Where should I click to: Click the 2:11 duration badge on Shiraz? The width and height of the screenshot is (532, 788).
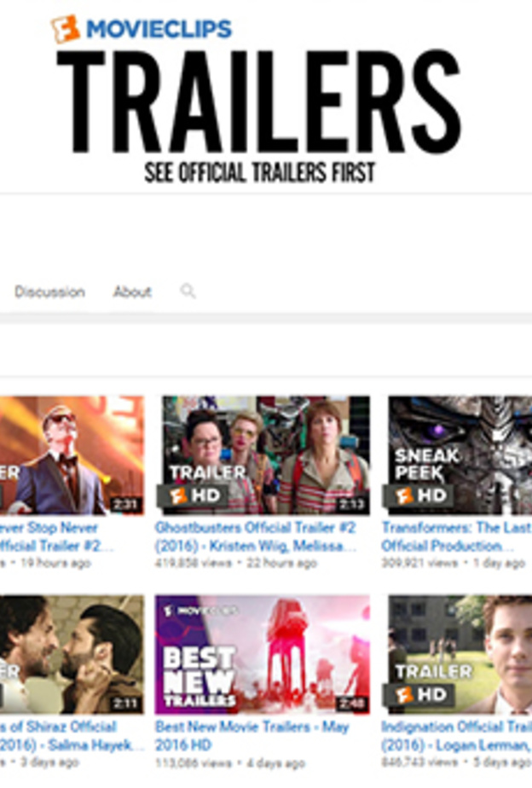coord(125,703)
